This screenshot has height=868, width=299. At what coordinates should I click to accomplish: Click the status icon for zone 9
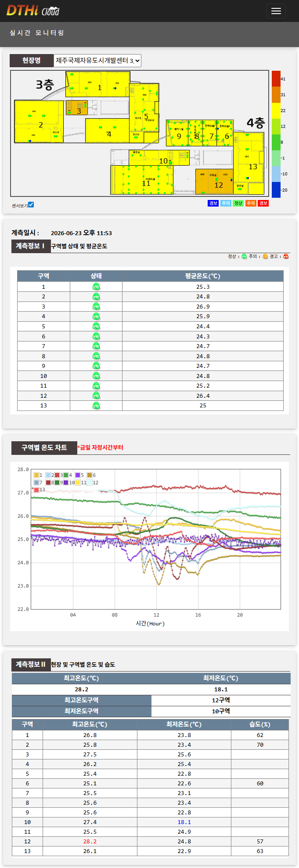(x=96, y=366)
